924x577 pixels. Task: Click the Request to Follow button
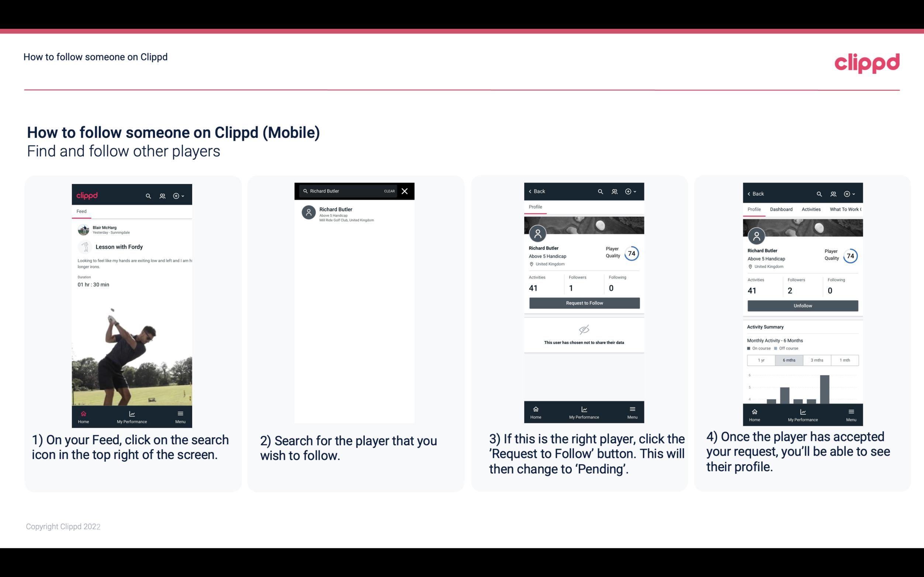click(x=584, y=302)
